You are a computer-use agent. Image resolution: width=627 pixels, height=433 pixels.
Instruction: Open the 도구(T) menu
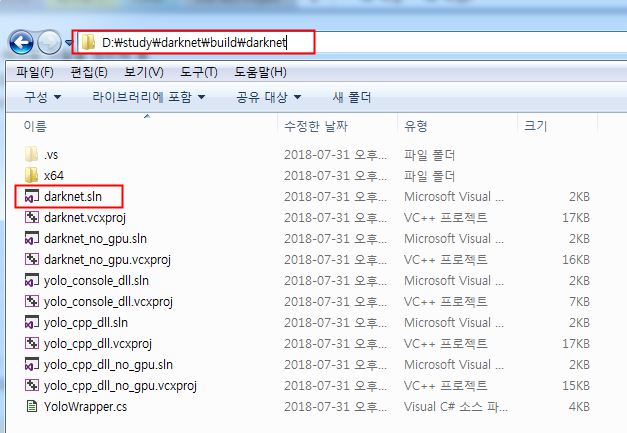point(199,72)
